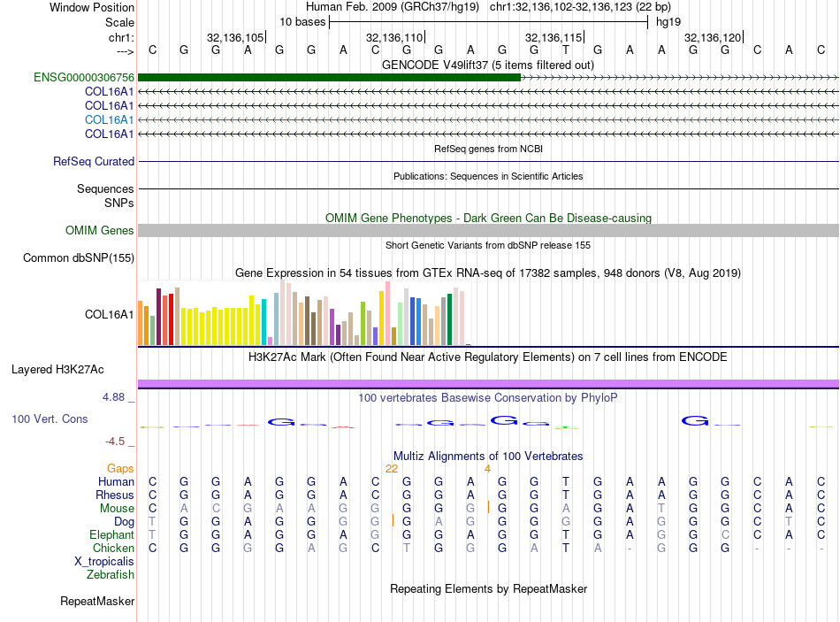The height and width of the screenshot is (622, 840).
Task: Click the orange Gaps label
Action: click(120, 468)
